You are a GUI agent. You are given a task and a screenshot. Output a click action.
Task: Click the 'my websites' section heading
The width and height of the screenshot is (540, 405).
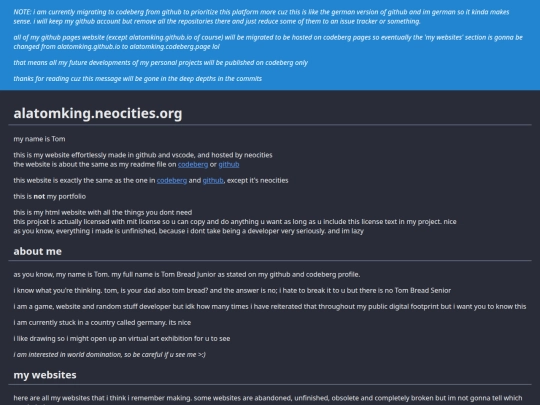tap(45, 375)
